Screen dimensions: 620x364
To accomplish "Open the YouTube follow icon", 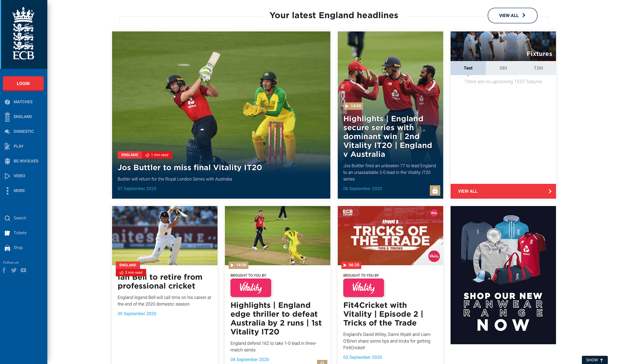I will pos(24,270).
